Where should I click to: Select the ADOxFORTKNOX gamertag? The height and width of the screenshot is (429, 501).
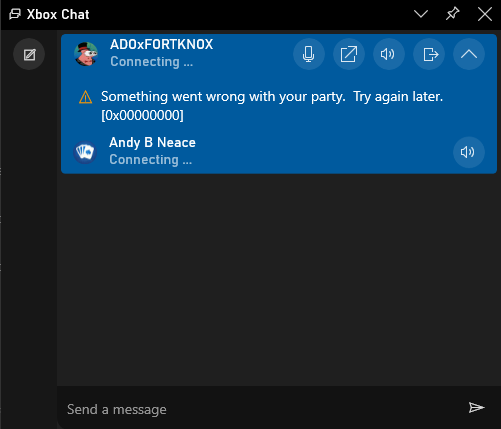[161, 44]
